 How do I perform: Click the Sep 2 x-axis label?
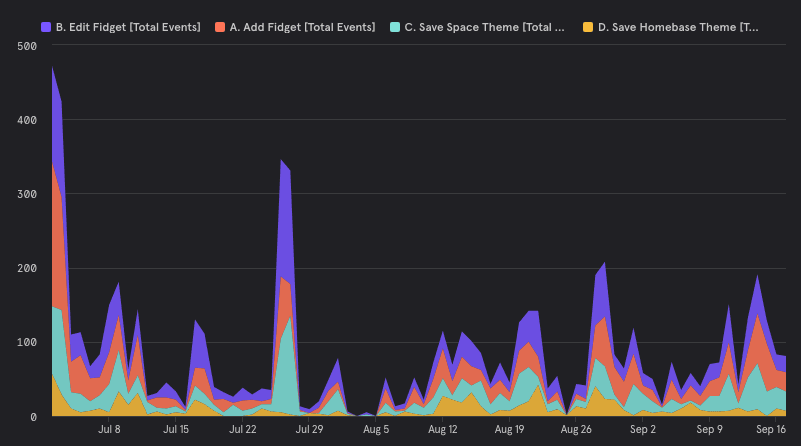click(643, 429)
